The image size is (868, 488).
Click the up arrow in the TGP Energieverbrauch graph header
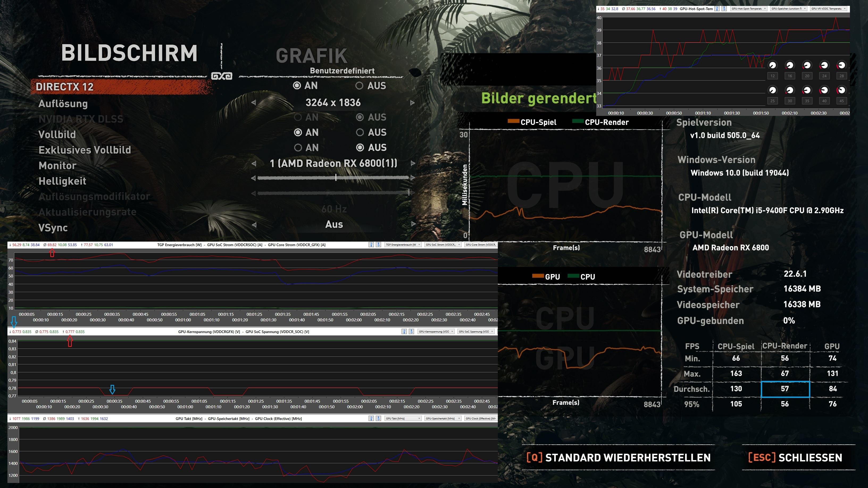(371, 245)
